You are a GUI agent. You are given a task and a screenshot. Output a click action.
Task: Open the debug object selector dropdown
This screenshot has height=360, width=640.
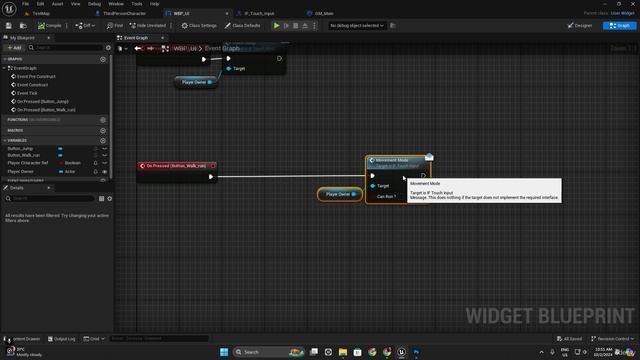click(x=357, y=26)
